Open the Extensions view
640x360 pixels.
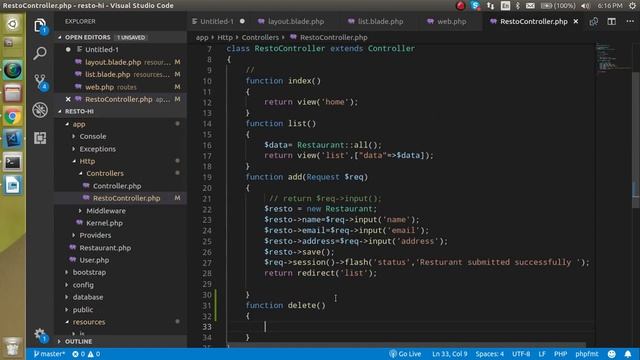click(40, 138)
